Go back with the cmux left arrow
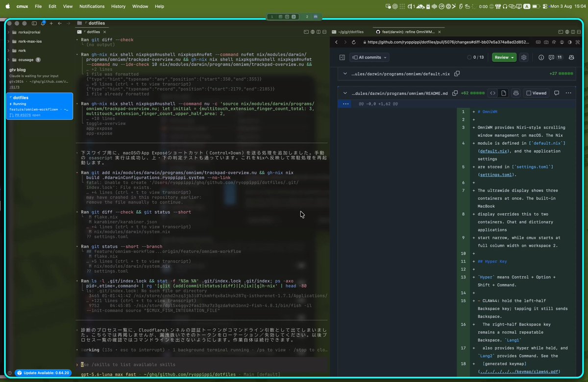 pos(60,23)
